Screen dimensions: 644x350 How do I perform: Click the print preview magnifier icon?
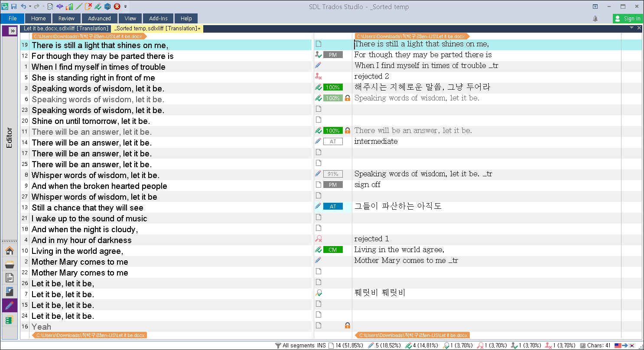(50, 6)
